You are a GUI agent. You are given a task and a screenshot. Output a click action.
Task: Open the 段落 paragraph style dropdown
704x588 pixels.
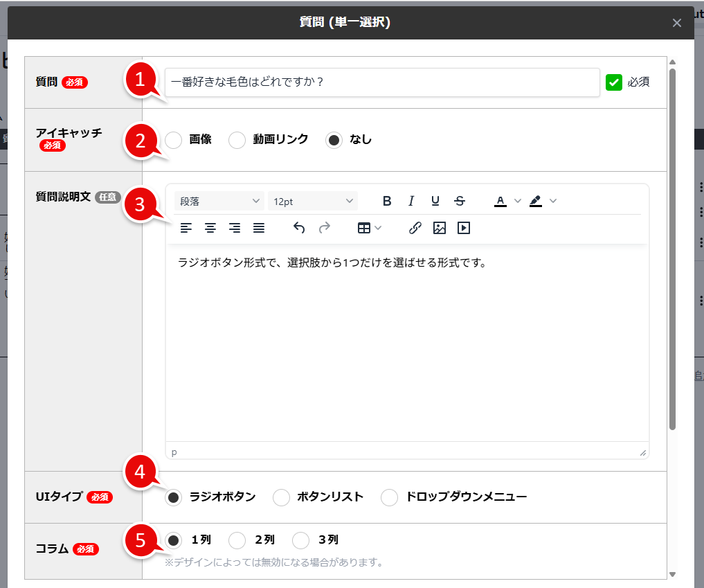pyautogui.click(x=219, y=200)
